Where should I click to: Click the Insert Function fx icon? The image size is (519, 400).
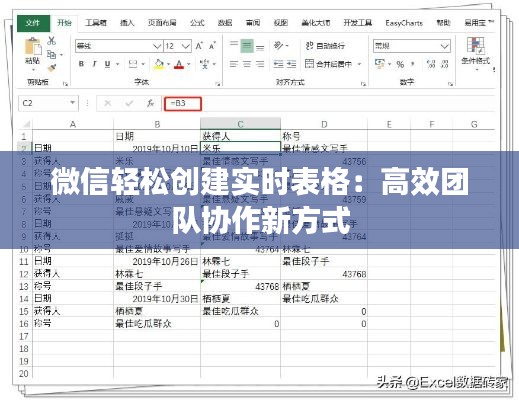click(150, 103)
